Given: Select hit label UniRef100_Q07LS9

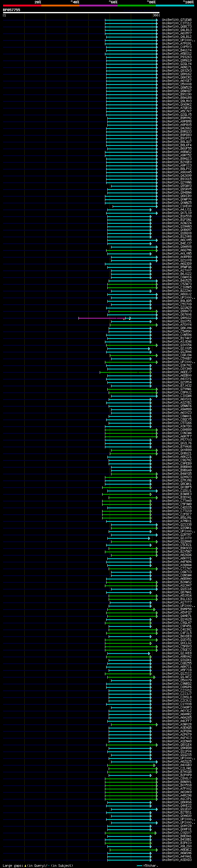Looking at the screenshot, I should 177,213.
